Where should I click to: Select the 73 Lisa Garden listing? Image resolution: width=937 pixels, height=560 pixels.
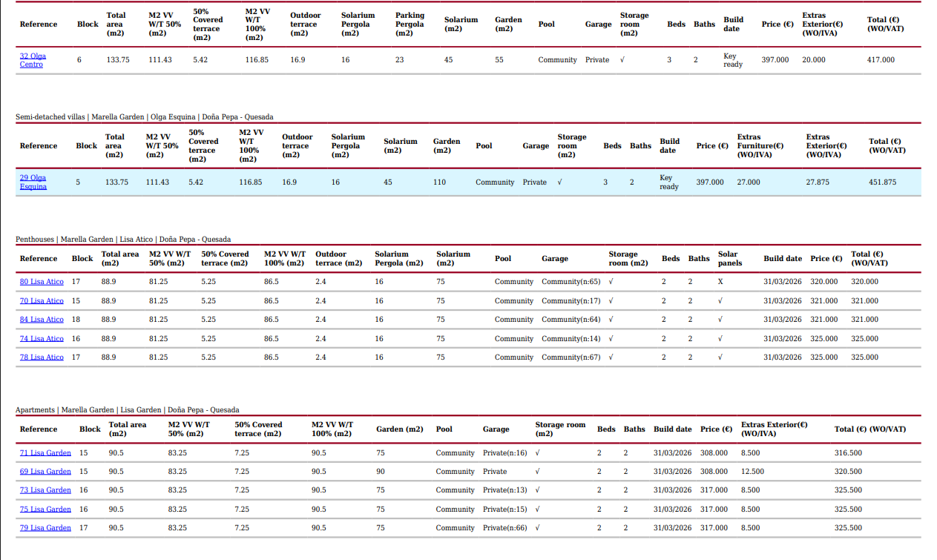pos(45,490)
